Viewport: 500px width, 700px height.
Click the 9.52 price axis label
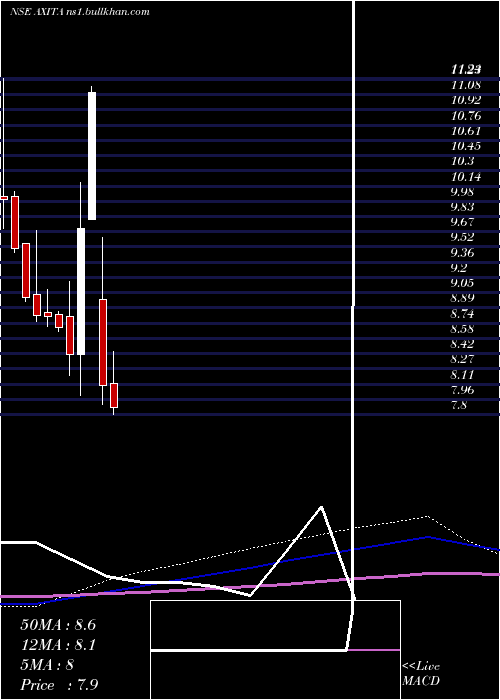pyautogui.click(x=462, y=238)
